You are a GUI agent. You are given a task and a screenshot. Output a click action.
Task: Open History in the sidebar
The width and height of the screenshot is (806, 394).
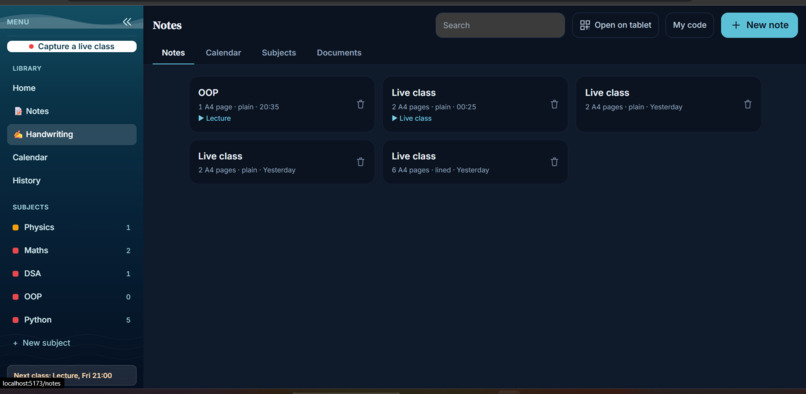coord(72,181)
